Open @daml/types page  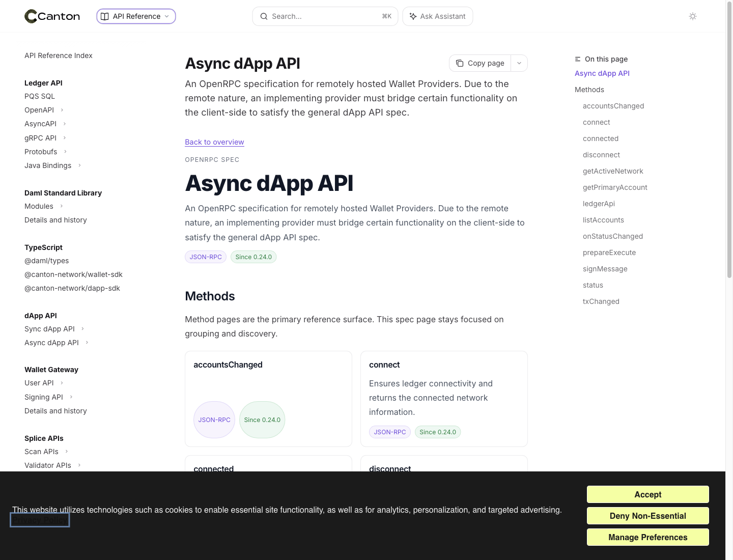click(x=47, y=261)
